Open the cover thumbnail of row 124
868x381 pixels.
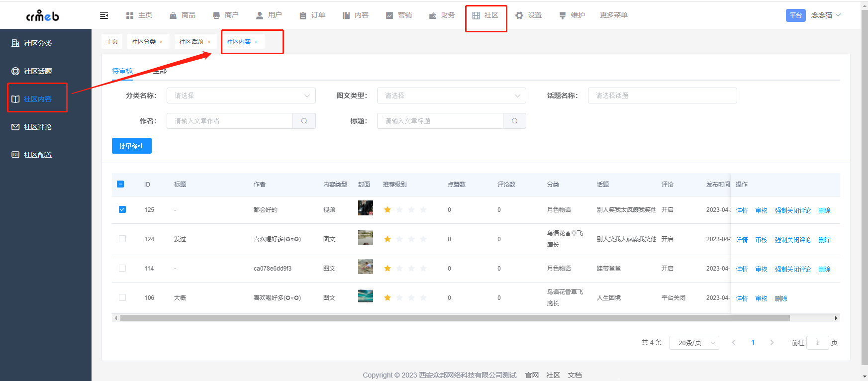(x=366, y=237)
